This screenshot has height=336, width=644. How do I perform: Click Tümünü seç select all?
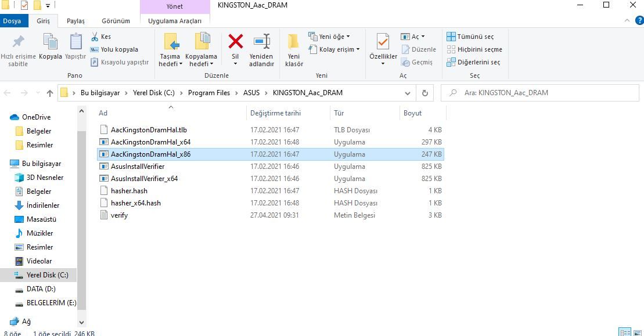point(470,37)
